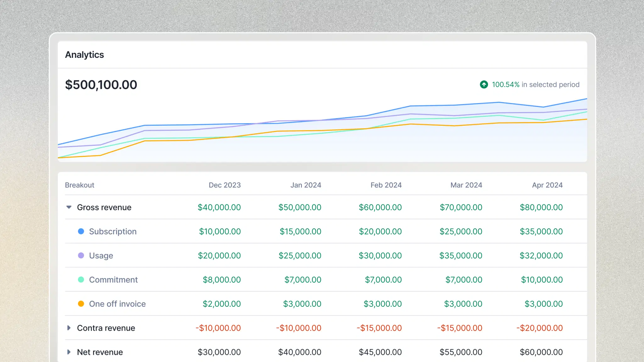Click the green Commitment legend dot
The height and width of the screenshot is (362, 644).
(x=81, y=279)
